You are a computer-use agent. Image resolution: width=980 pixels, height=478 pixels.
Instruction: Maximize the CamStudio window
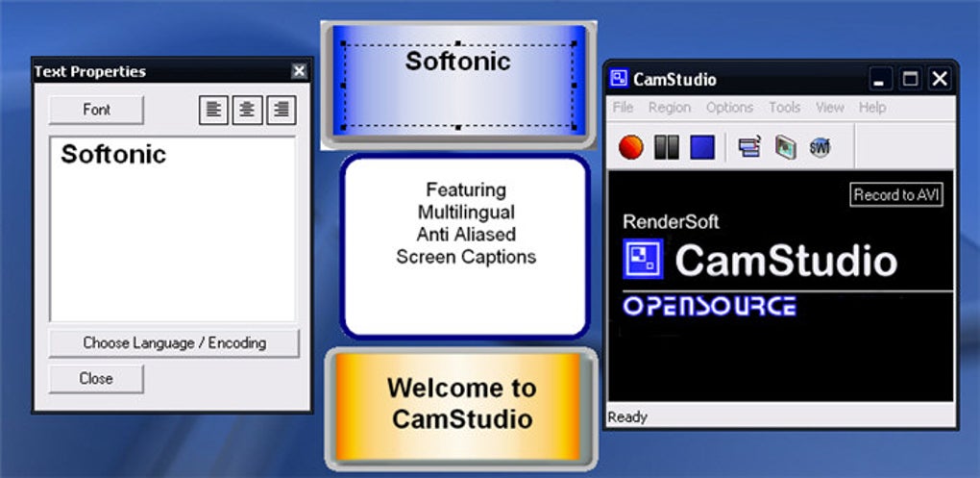pos(910,79)
